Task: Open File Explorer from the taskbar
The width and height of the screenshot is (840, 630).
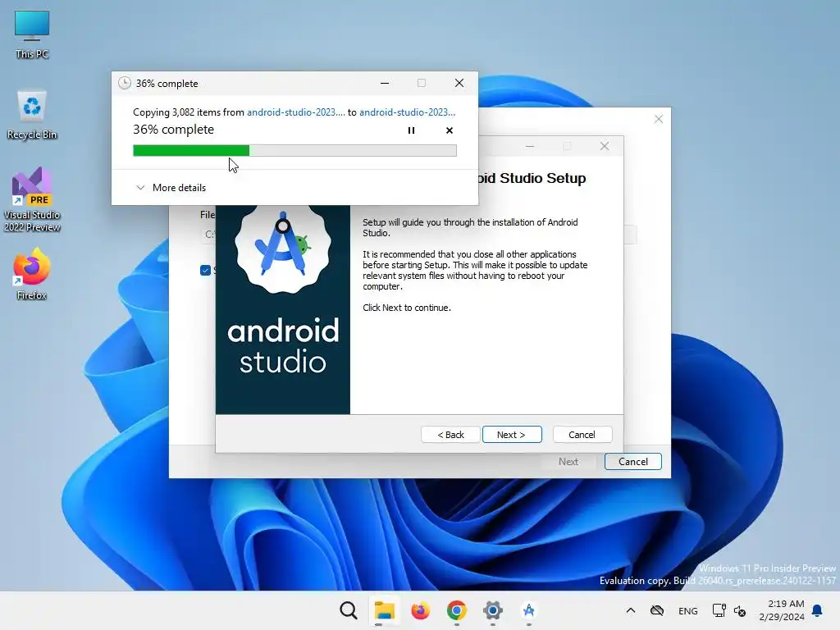Action: [x=384, y=610]
